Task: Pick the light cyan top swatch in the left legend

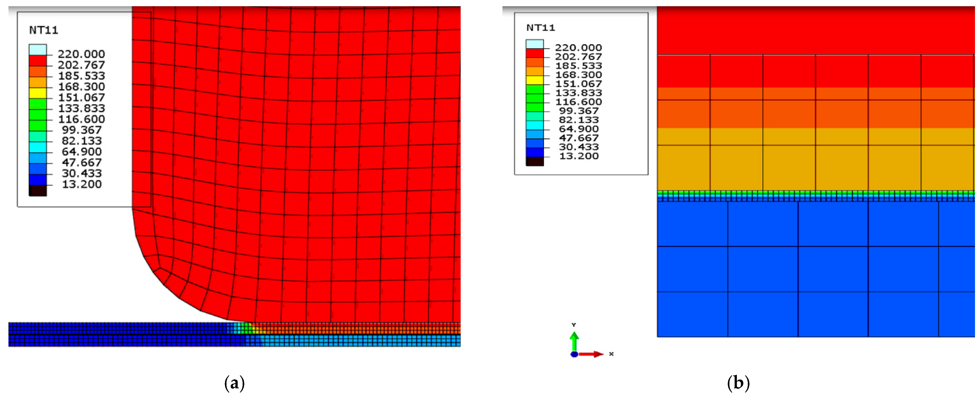Action: pos(38,50)
